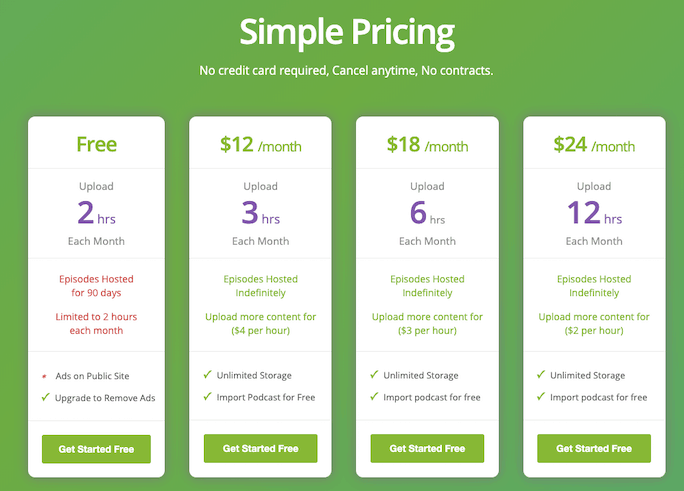Click checkmark beside Unlimited Storage in $12 plan
Viewport: 684px width, 491px height.
(208, 374)
